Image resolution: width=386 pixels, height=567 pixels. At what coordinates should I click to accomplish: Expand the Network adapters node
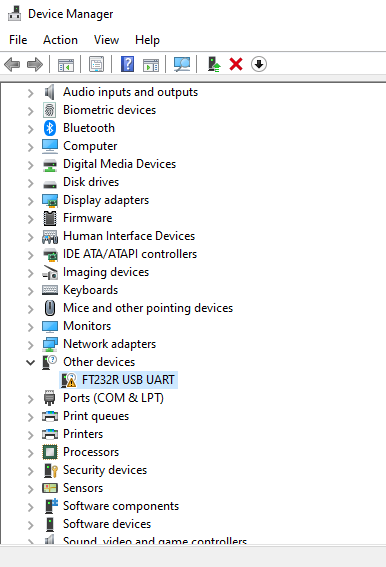[x=31, y=345]
